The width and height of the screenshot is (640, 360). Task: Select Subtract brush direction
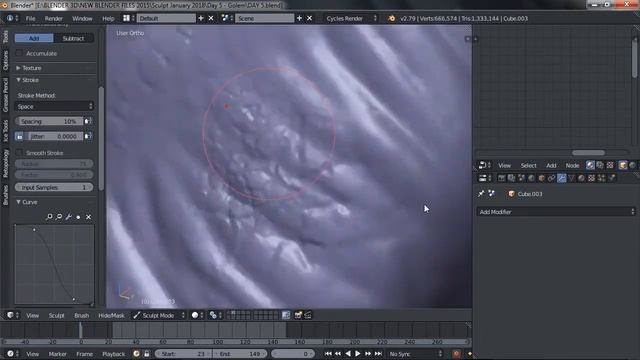pyautogui.click(x=73, y=38)
